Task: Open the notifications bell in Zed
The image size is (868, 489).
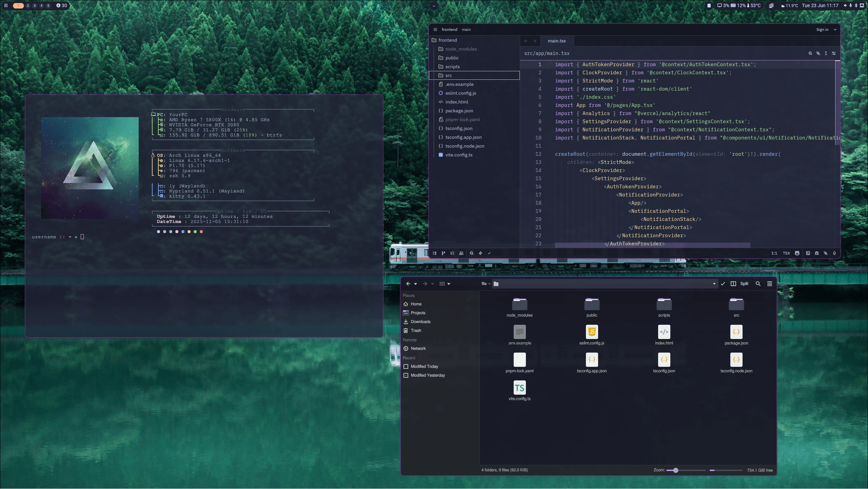Action: click(x=834, y=253)
